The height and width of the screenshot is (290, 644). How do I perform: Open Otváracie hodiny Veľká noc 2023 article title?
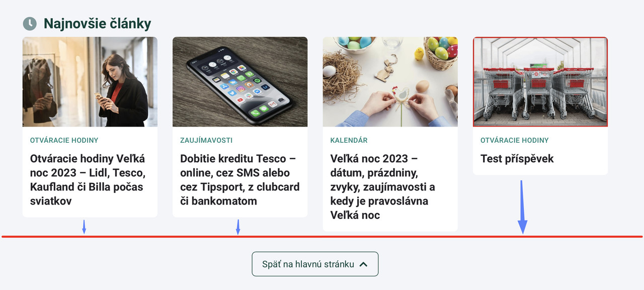pyautogui.click(x=88, y=180)
